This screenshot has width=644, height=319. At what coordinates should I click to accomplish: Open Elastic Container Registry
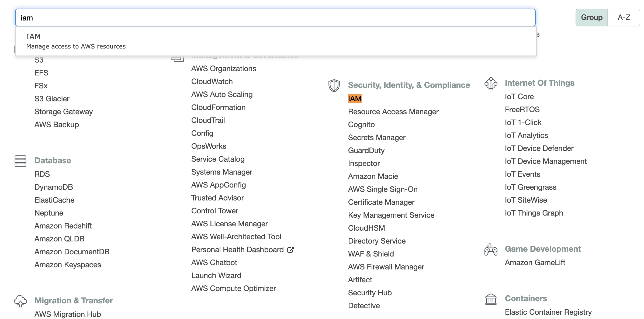coord(548,312)
